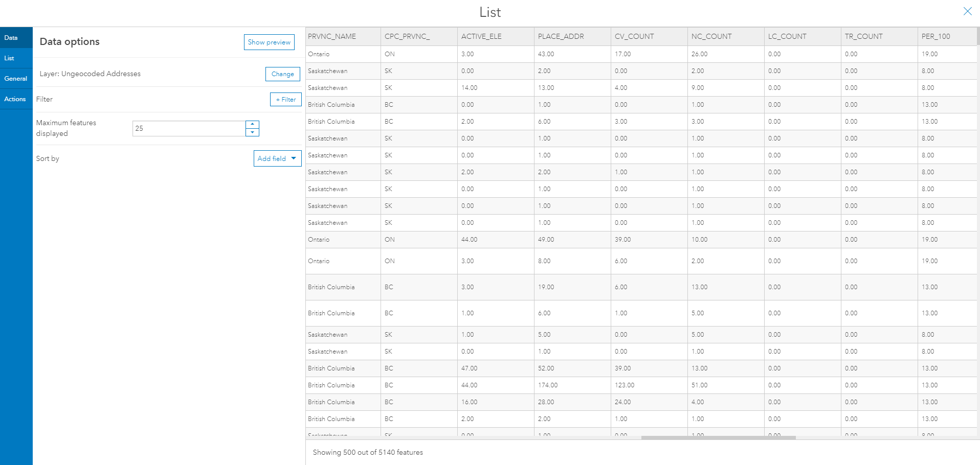Click the maximum features displayed input field
The height and width of the screenshot is (465, 980).
coord(188,128)
